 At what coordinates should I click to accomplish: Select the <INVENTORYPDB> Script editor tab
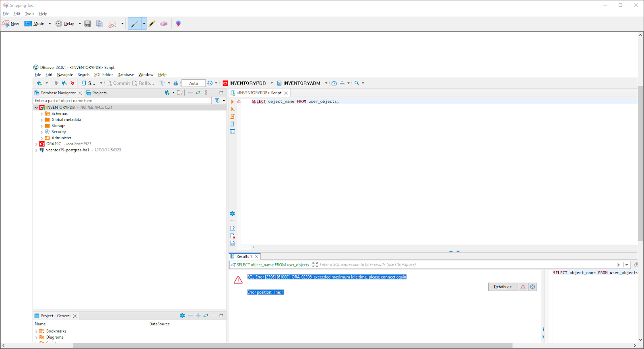click(x=259, y=93)
